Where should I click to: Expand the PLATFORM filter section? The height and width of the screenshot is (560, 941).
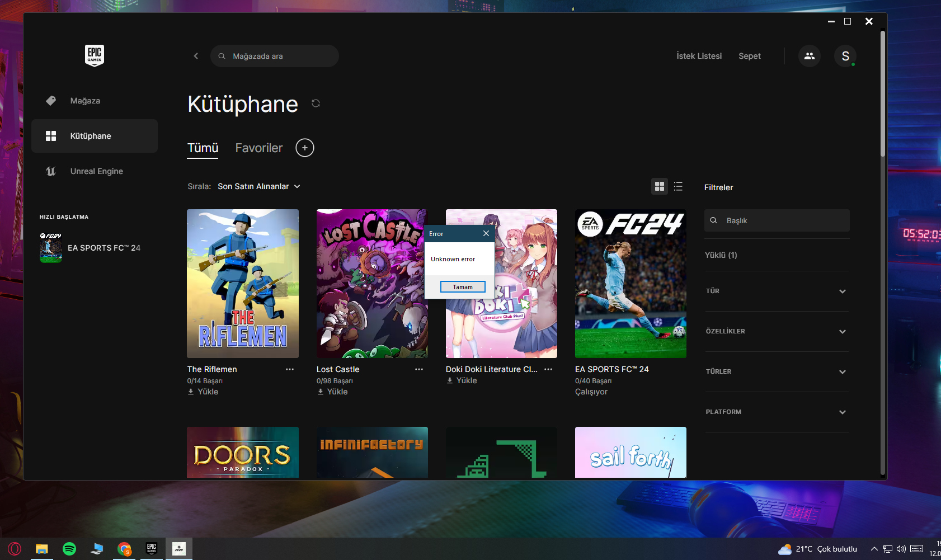[x=777, y=412]
